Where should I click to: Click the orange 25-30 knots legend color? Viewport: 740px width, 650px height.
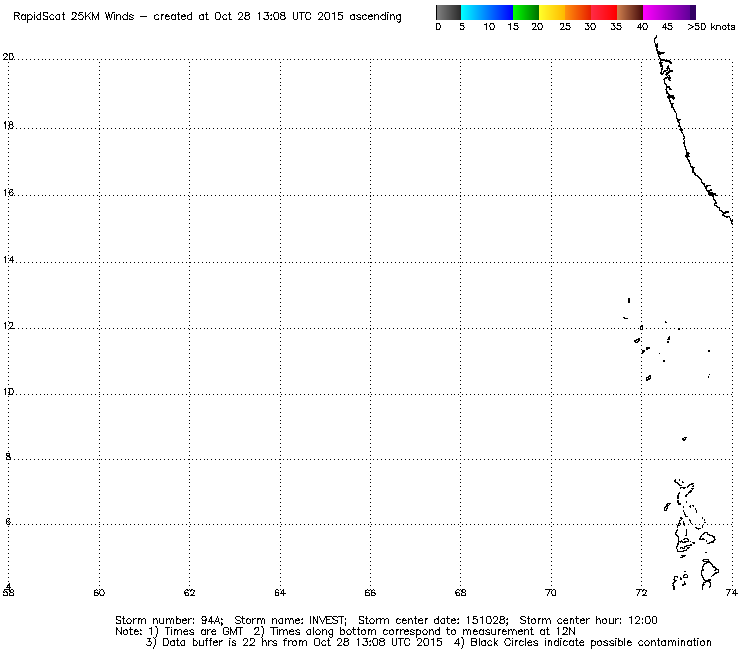click(578, 12)
